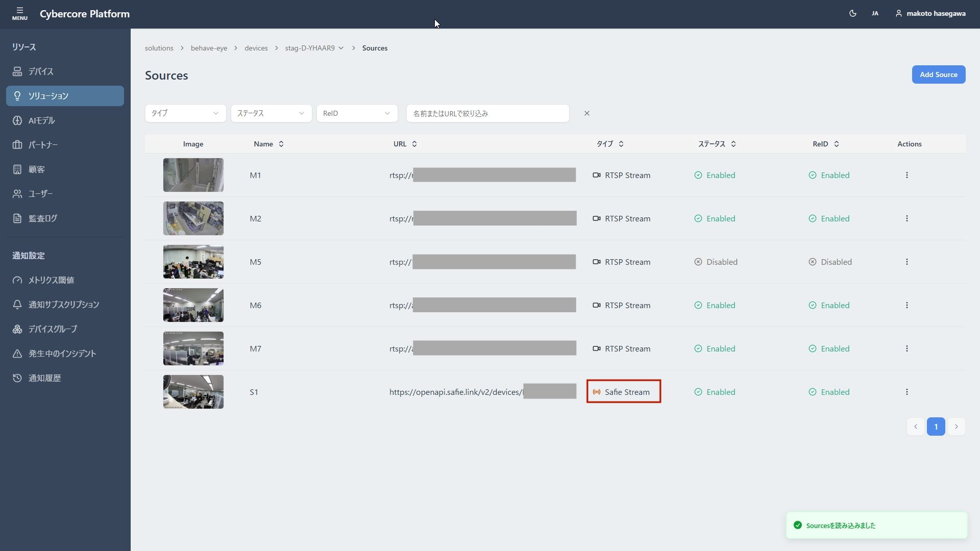Expand the stag-D-YHAAR9 breadcrumb dropdown

[314, 48]
